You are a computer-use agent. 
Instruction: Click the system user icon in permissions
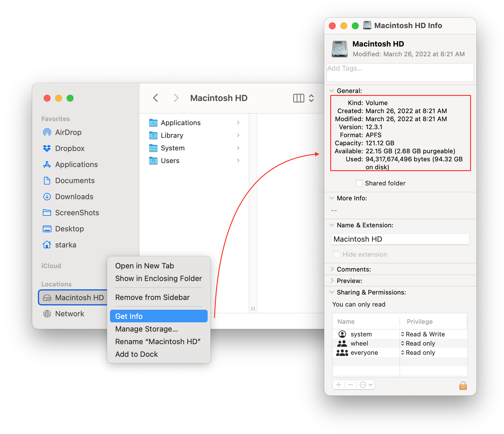tap(342, 334)
